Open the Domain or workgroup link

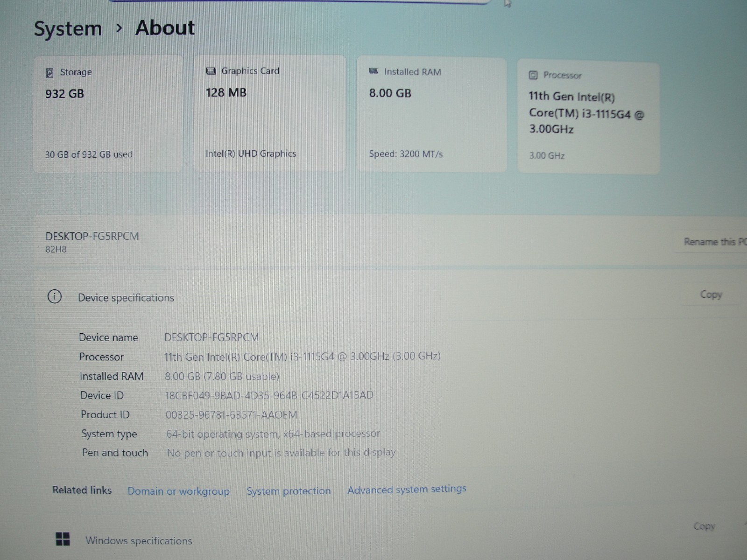(178, 491)
